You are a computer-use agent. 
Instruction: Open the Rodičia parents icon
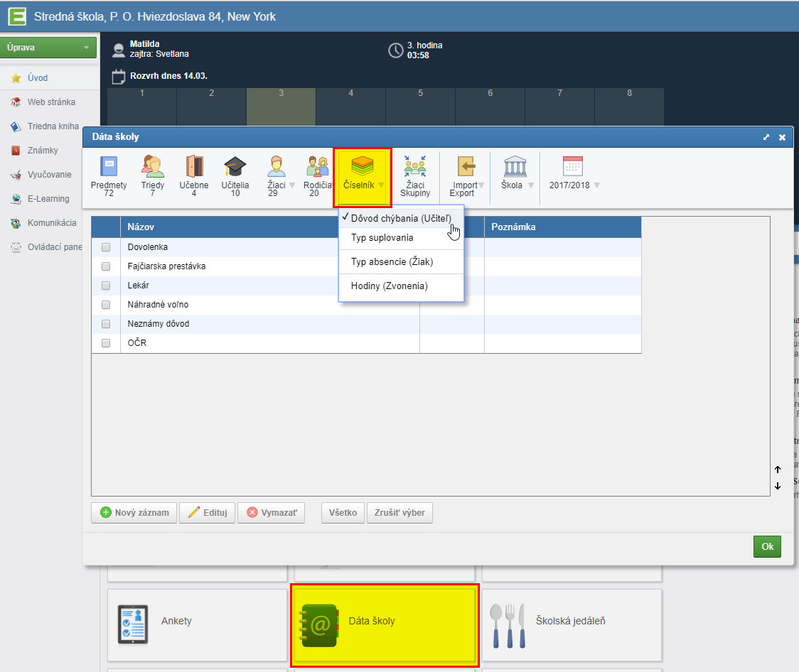tap(318, 166)
